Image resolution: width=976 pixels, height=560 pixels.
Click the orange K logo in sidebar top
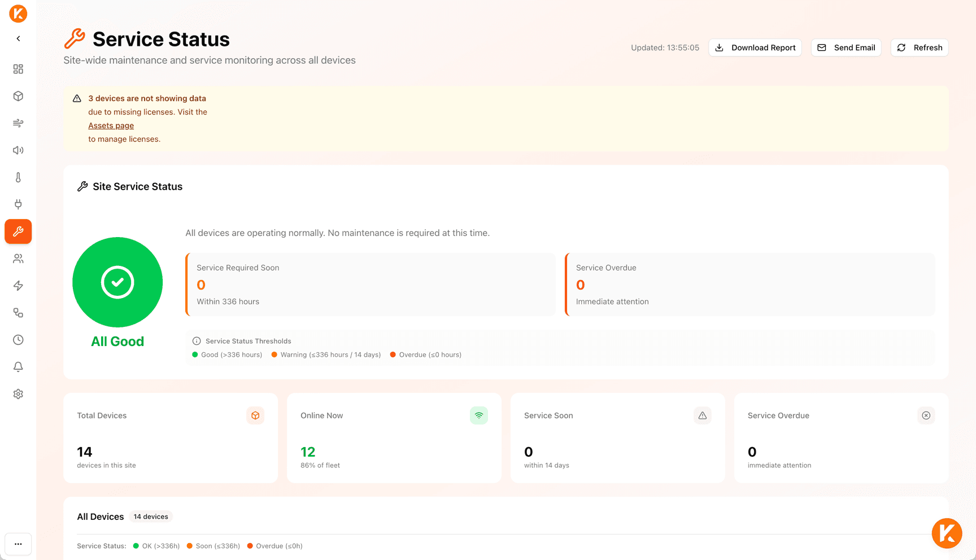[x=18, y=14]
